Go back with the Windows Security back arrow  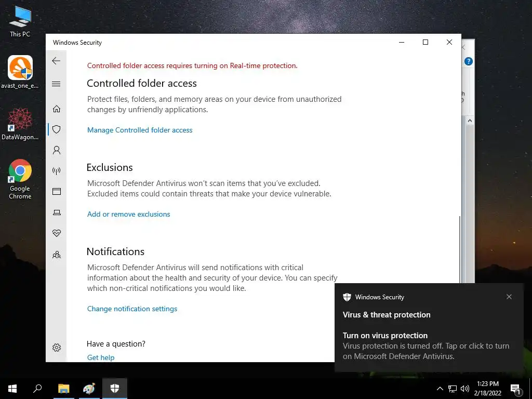pos(56,61)
